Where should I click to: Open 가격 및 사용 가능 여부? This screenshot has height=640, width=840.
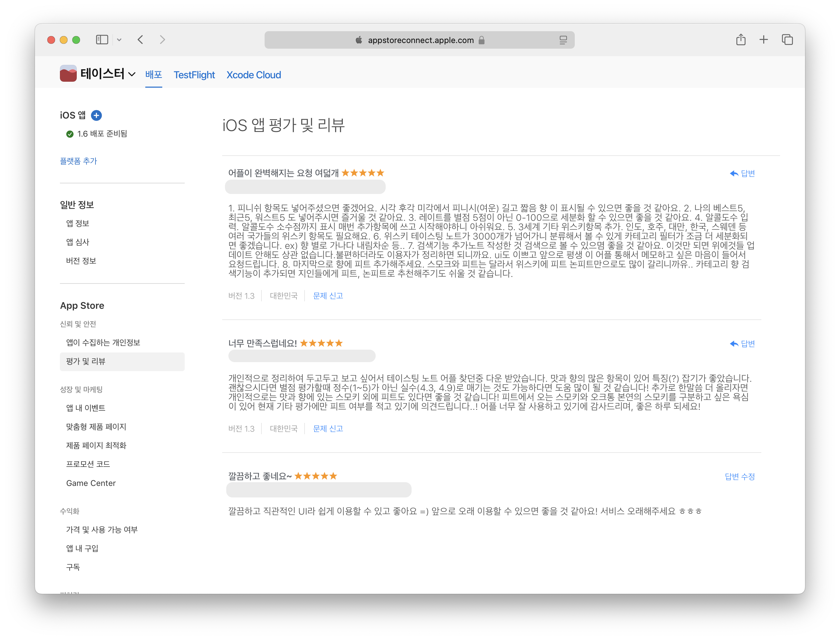[102, 530]
